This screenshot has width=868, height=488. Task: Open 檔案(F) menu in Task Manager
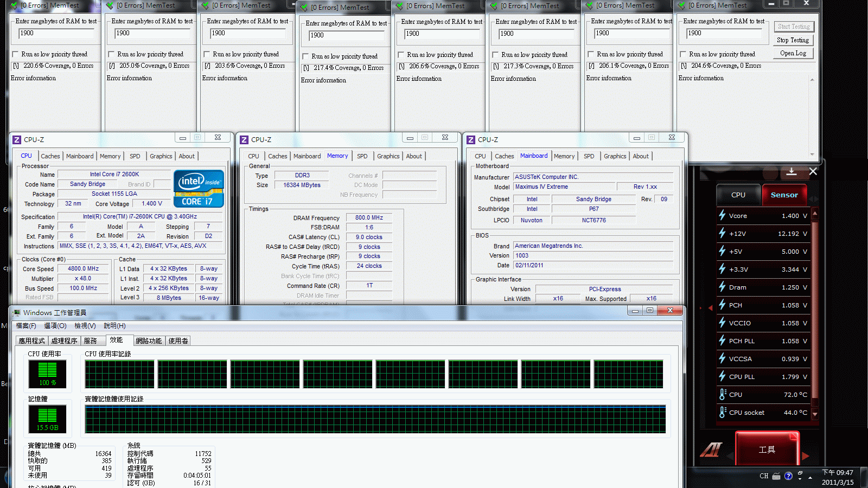pos(26,326)
